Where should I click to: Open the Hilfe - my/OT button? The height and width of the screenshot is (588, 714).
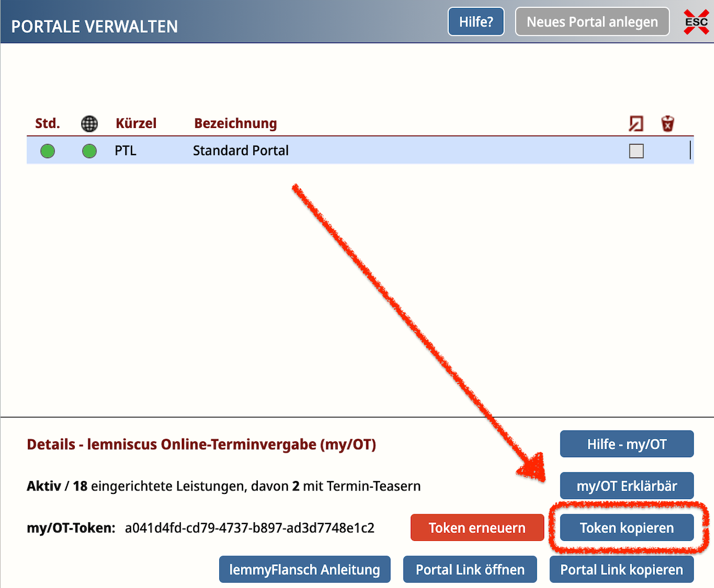pyautogui.click(x=627, y=444)
